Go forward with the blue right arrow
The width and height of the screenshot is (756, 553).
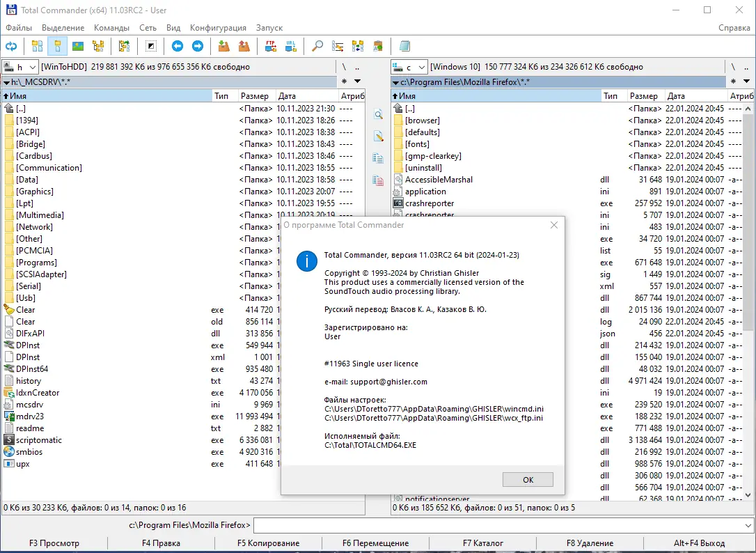click(x=198, y=47)
